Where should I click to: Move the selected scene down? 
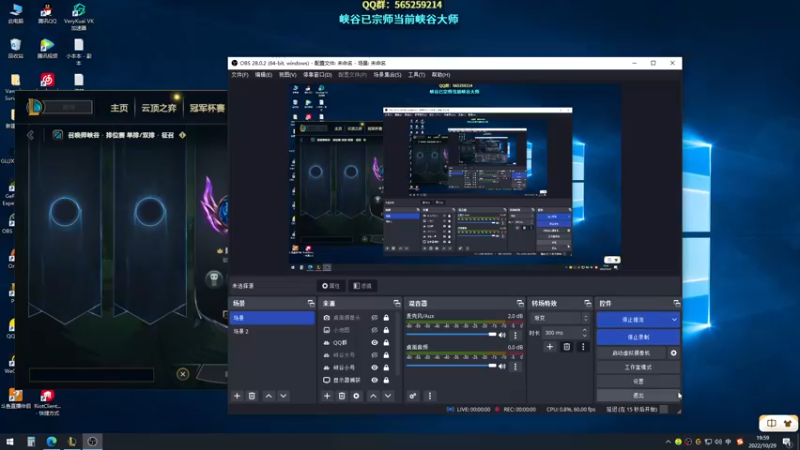pos(283,396)
